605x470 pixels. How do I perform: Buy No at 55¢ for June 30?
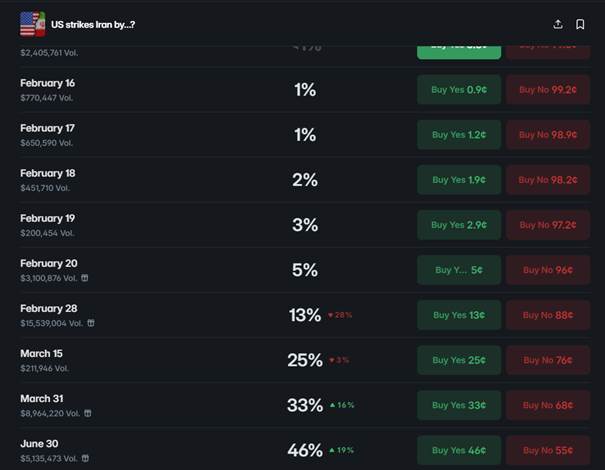click(548, 450)
